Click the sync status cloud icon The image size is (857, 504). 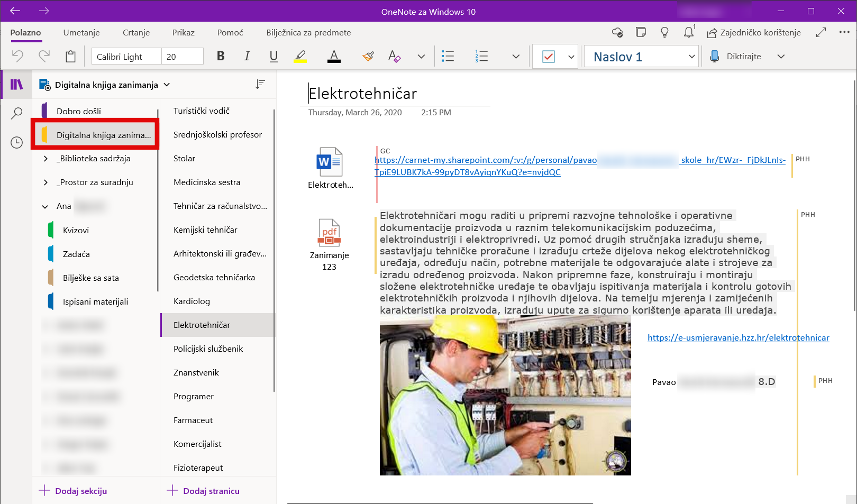(617, 32)
